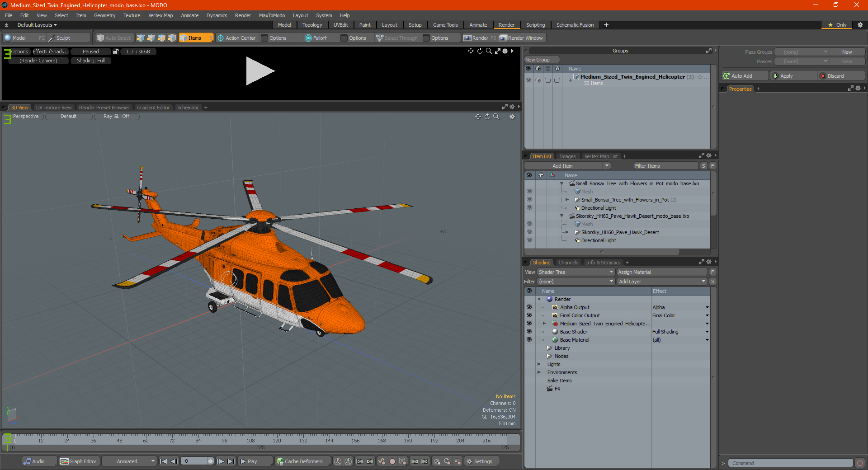Step to the next frame

pos(221,461)
